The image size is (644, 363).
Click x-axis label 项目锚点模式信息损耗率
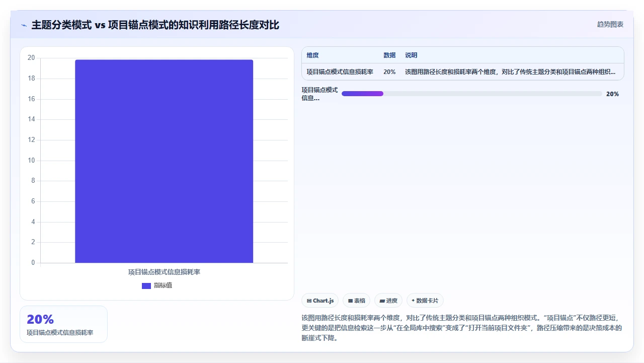click(164, 272)
